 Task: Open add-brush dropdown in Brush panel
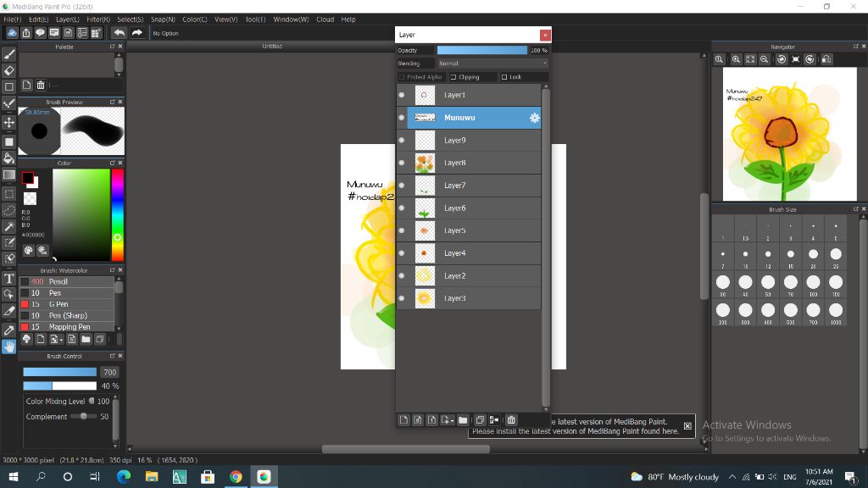pyautogui.click(x=57, y=339)
